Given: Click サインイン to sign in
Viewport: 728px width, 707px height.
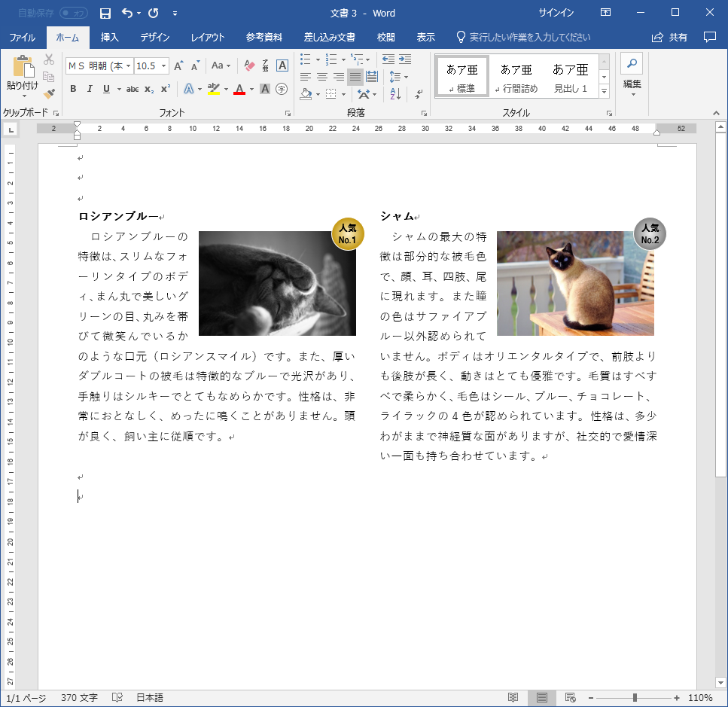Looking at the screenshot, I should (556, 13).
